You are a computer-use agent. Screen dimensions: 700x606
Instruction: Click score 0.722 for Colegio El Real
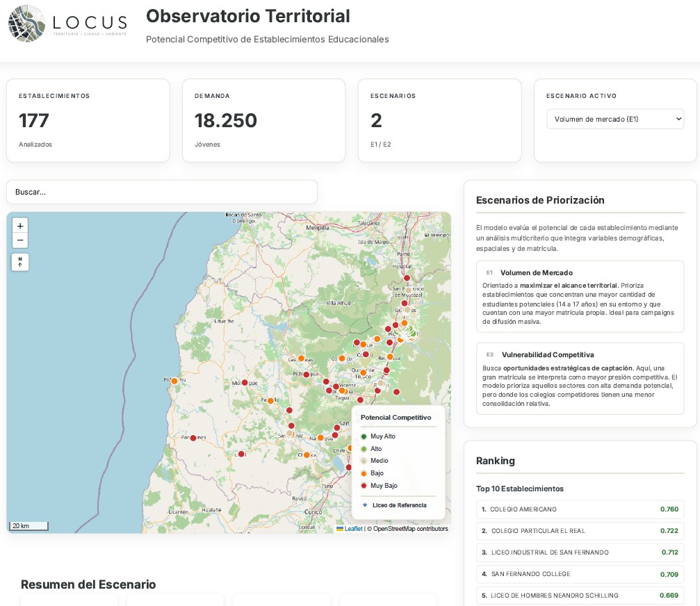(669, 531)
